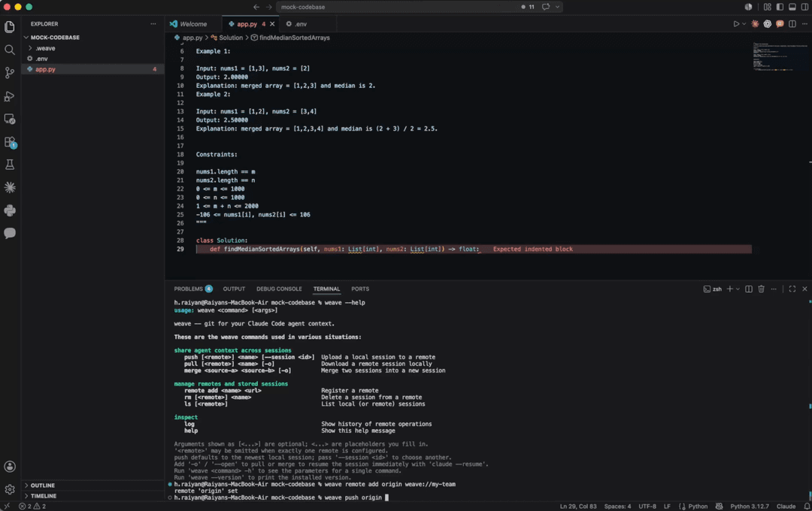Kill the terminal with trash icon
Image resolution: width=812 pixels, height=511 pixels.
(x=761, y=289)
